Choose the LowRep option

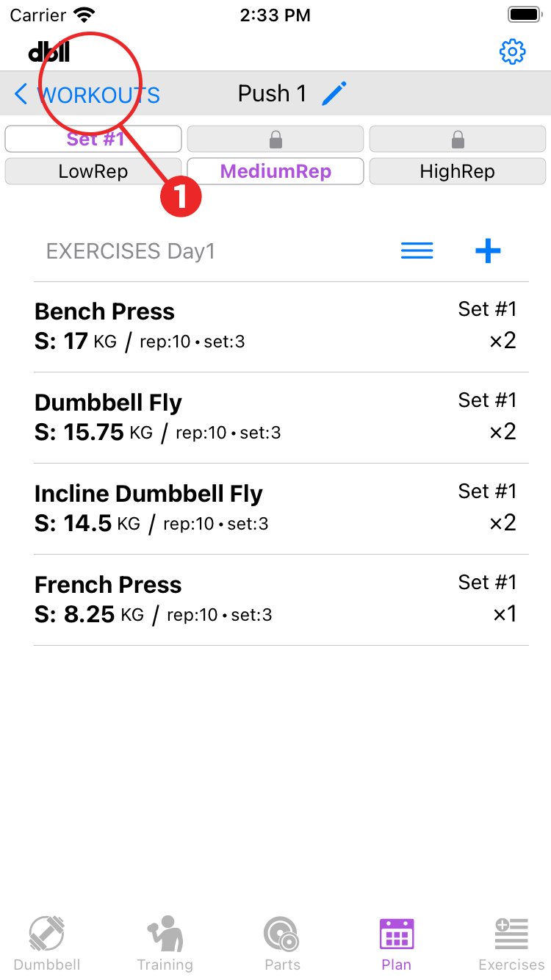click(x=93, y=171)
